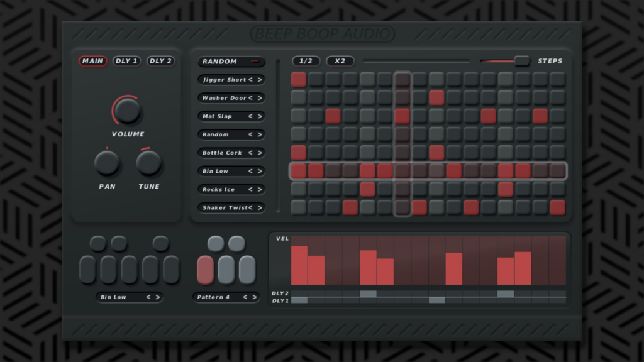The image size is (644, 362).
Task: Select the Shaker Twist track name
Action: coord(225,207)
